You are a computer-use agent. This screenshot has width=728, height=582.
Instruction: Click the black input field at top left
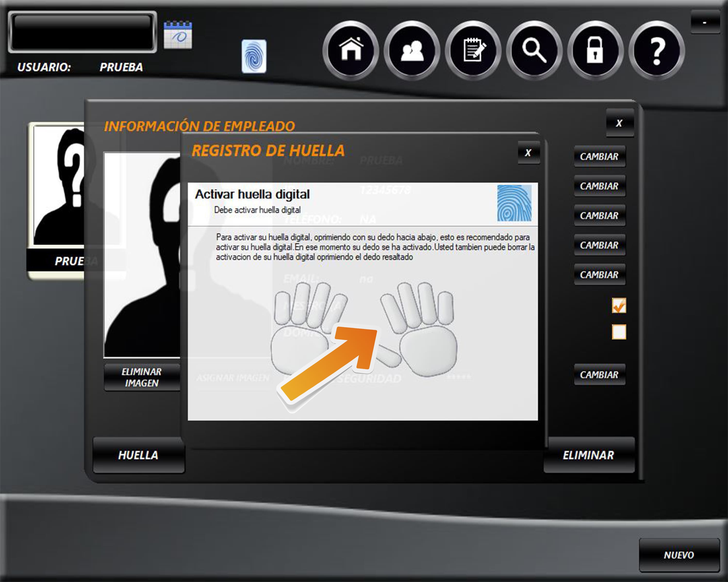[82, 32]
